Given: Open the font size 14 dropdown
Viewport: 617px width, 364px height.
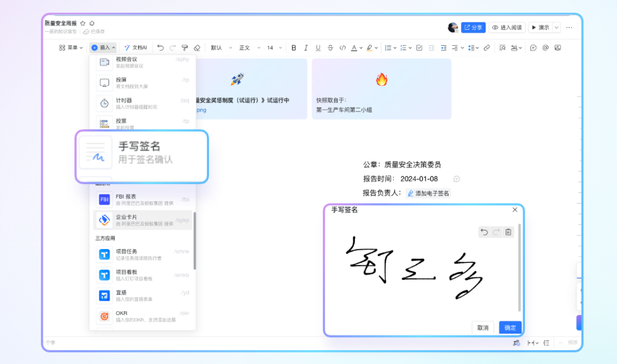Looking at the screenshot, I should (275, 47).
